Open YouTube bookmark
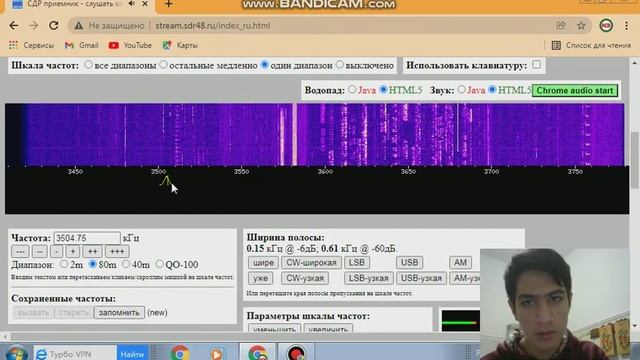Screen dimensions: 640x360 130,45
